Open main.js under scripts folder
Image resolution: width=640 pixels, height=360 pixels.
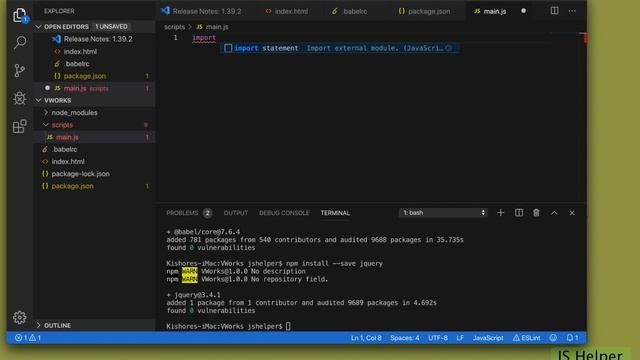pos(95,137)
